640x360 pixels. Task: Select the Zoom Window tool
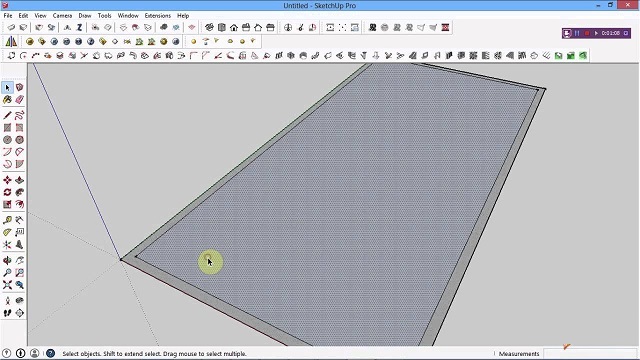click(19, 273)
